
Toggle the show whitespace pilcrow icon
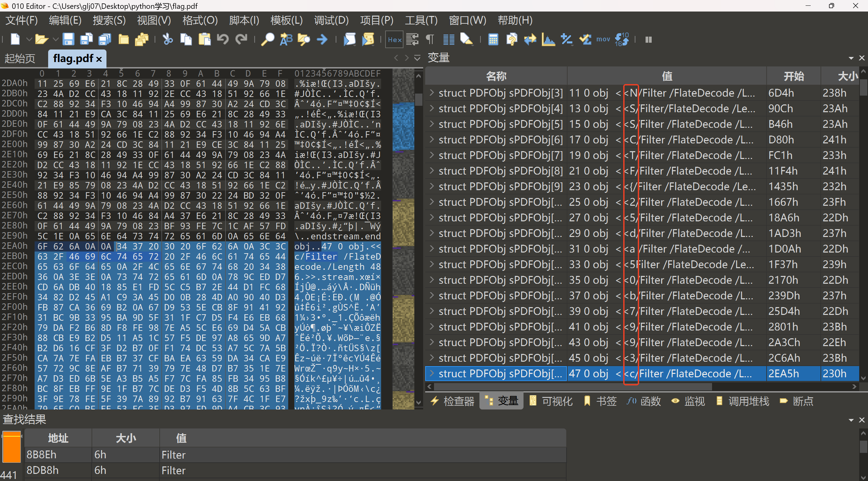pos(430,40)
